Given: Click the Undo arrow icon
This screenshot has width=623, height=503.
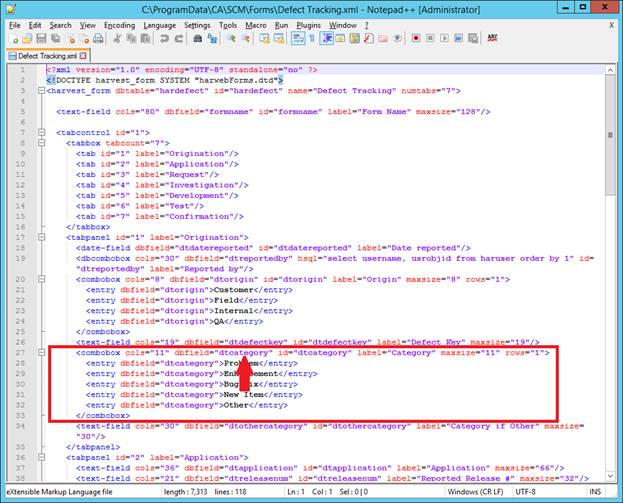Looking at the screenshot, I should click(164, 38).
